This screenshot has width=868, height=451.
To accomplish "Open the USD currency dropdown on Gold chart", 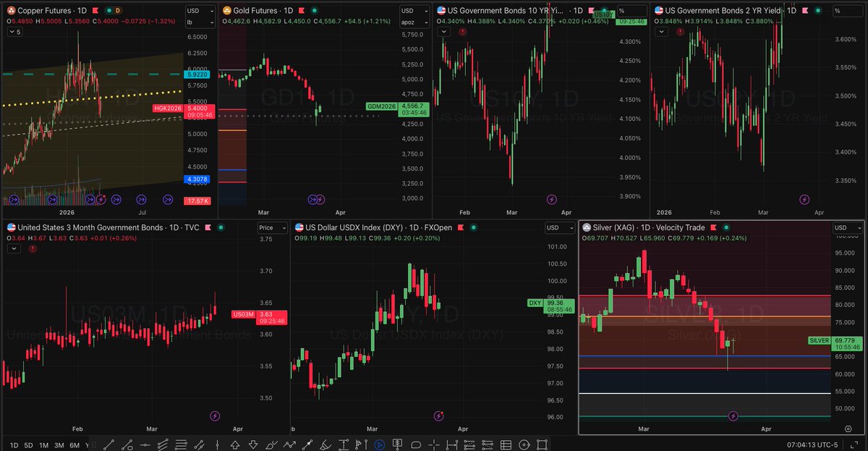I will click(x=414, y=11).
